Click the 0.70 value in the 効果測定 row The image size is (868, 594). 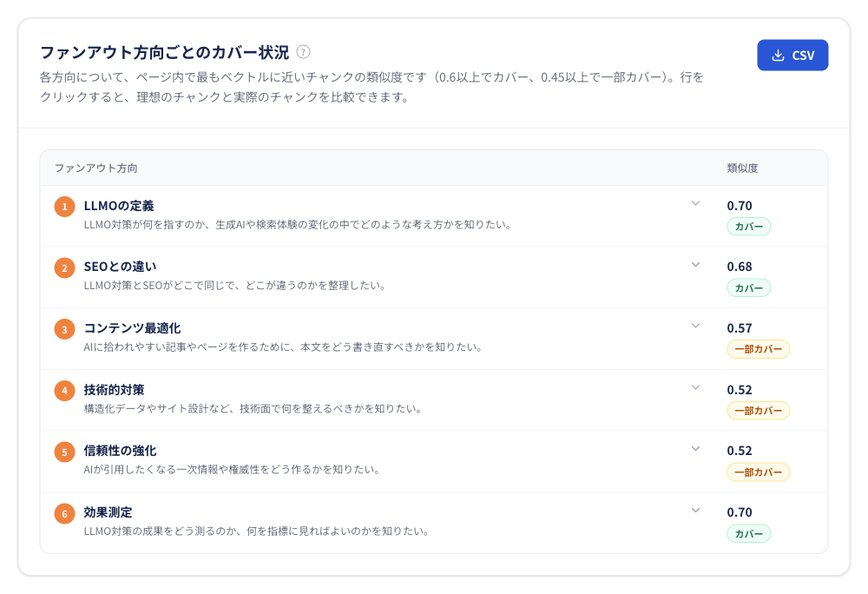pyautogui.click(x=740, y=512)
